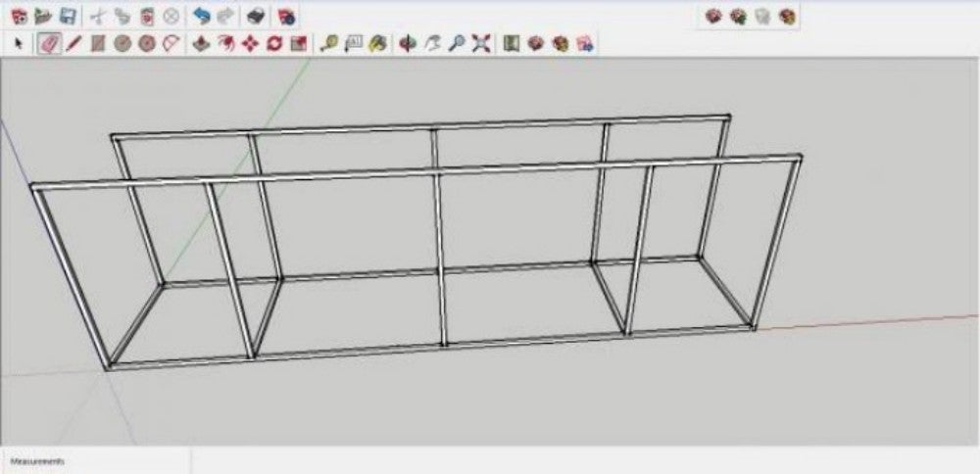Pick the Polygon tool beside the Circle tool
Viewport: 980px width, 474px height.
(146, 44)
